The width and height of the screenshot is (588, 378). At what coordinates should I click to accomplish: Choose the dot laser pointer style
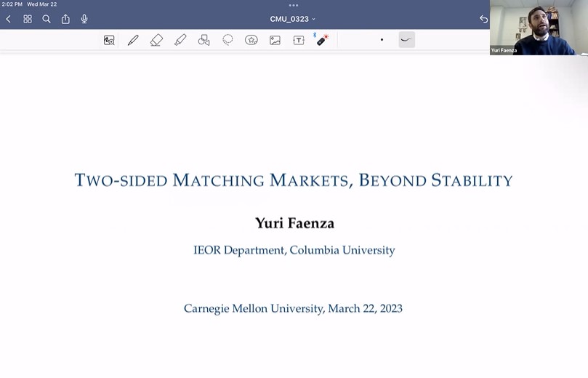(x=382, y=40)
